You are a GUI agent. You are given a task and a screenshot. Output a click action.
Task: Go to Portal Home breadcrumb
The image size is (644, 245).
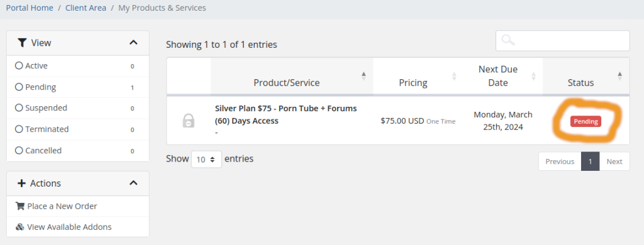[x=30, y=8]
